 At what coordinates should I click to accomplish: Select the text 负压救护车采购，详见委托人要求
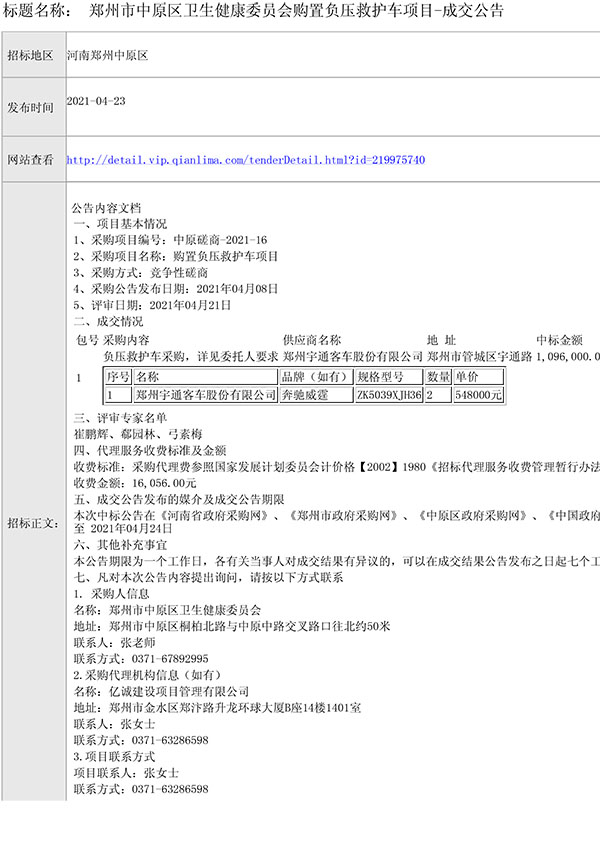tap(191, 356)
